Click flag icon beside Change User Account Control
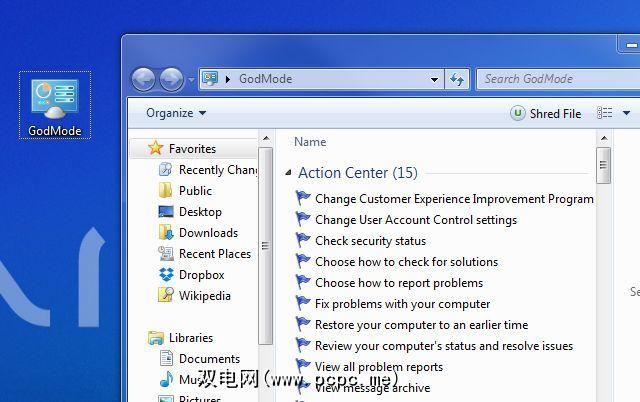 (303, 219)
